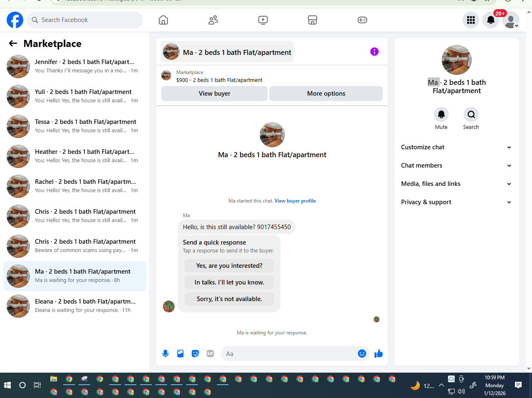532x398 pixels.
Task: Select the Ma conversation waiting for response
Action: pyautogui.click(x=75, y=276)
